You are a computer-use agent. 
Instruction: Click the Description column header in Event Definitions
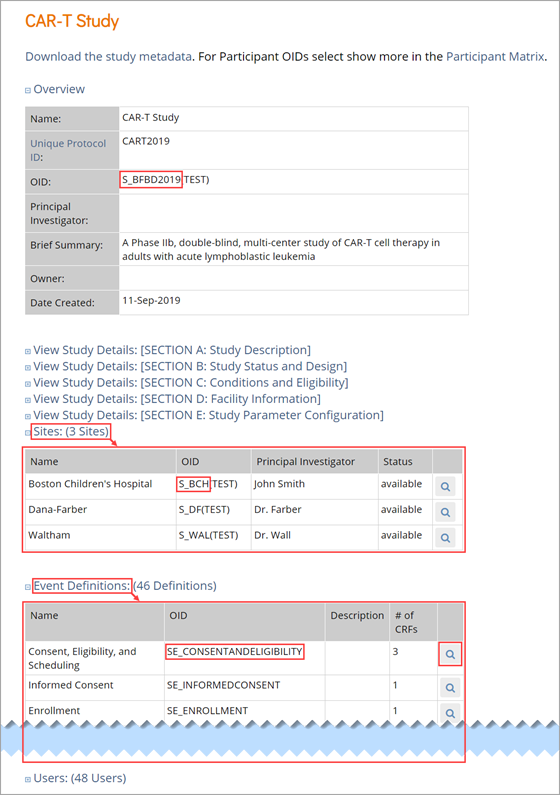pos(357,616)
